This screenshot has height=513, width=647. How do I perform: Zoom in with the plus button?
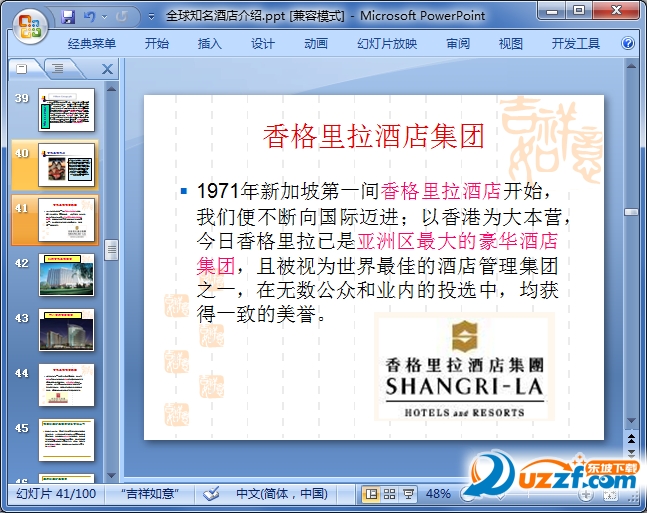[x=586, y=494]
